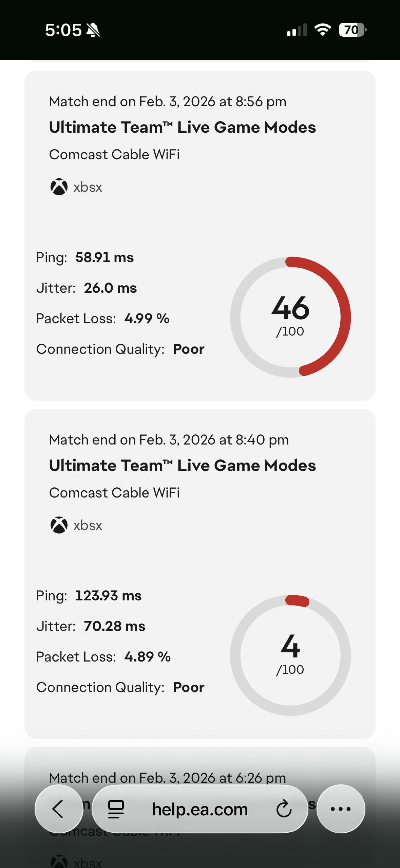Tap the battery indicator showing 70

352,30
